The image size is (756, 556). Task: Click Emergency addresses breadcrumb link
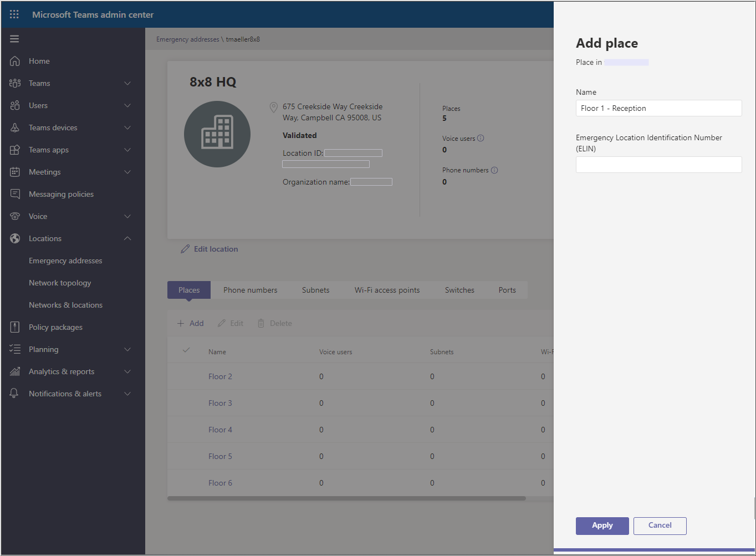pyautogui.click(x=188, y=39)
